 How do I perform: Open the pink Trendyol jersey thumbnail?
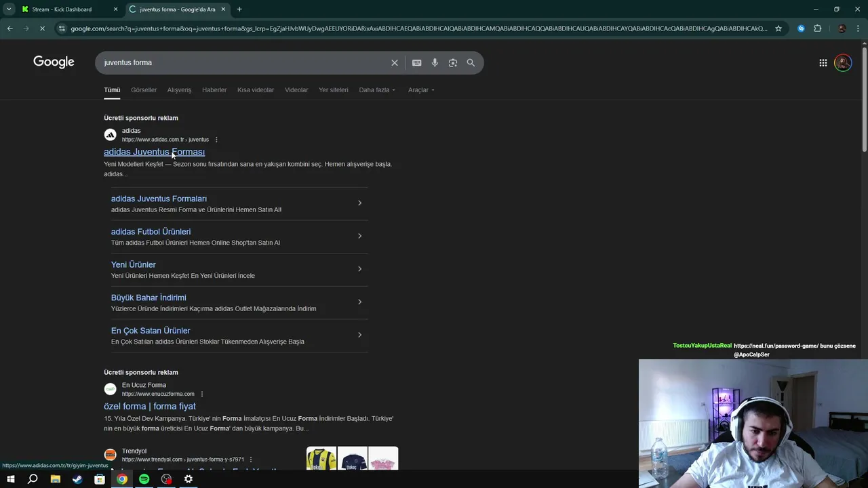[x=383, y=459]
